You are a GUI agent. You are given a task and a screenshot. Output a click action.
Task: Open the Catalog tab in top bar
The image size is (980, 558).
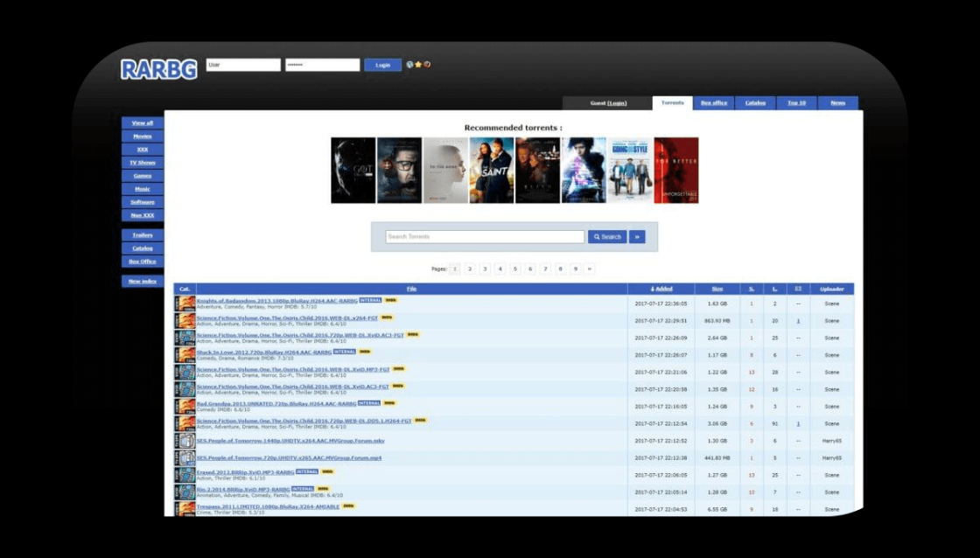pos(755,103)
